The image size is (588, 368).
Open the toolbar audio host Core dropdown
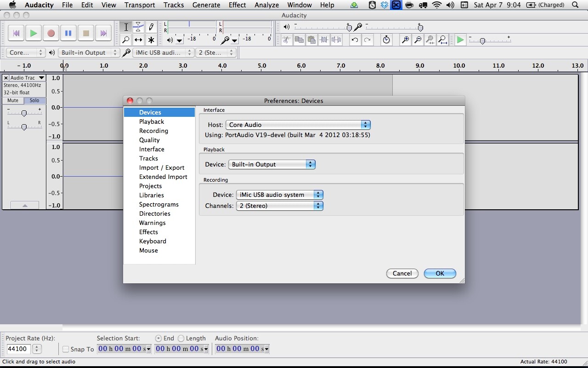tap(26, 52)
